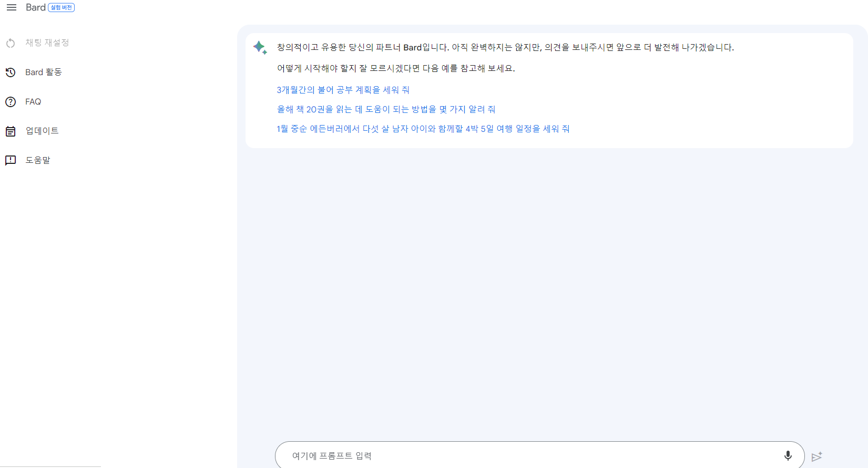Click the 어떻게 시작해야 할지 text line
Viewport: 868px width, 468px height.
[x=396, y=68]
